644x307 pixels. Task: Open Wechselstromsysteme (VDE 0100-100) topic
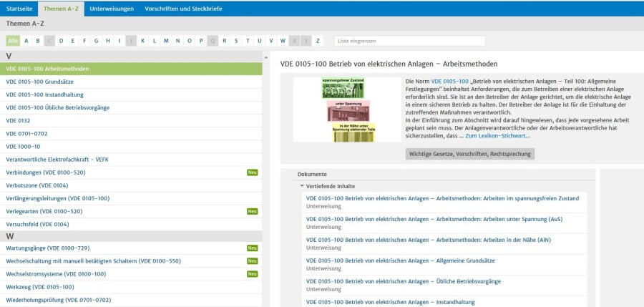(131, 274)
